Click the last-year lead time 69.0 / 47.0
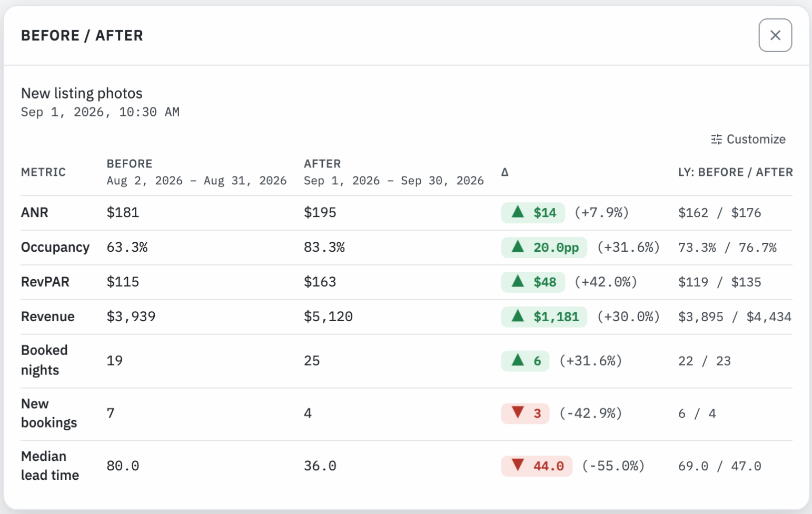Viewport: 812px width, 514px height. click(720, 466)
